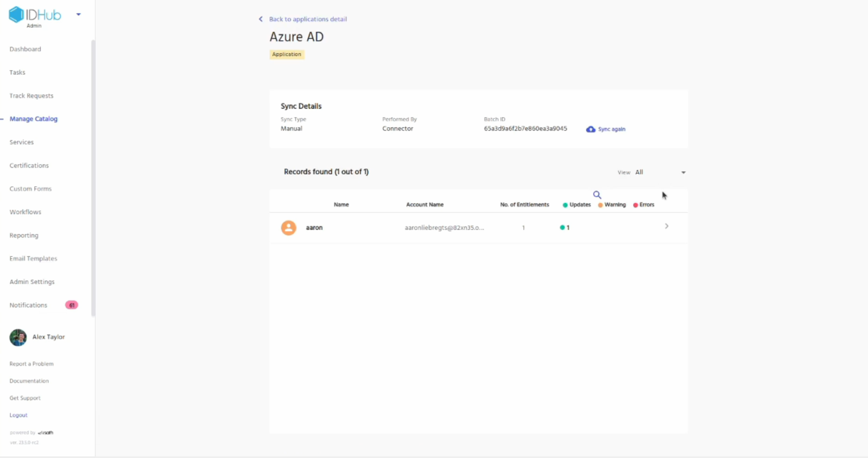Screen dimensions: 868x458
Task: Click the Notifications count badge
Action: coord(71,305)
